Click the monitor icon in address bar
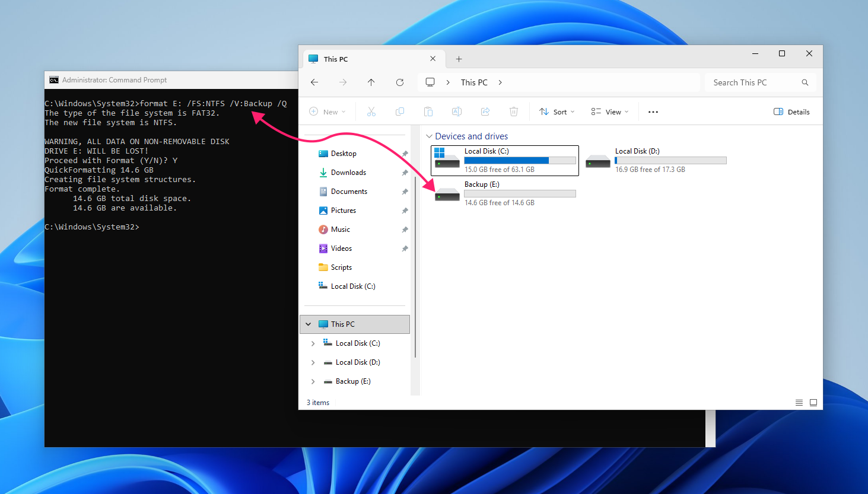868x494 pixels. tap(430, 82)
